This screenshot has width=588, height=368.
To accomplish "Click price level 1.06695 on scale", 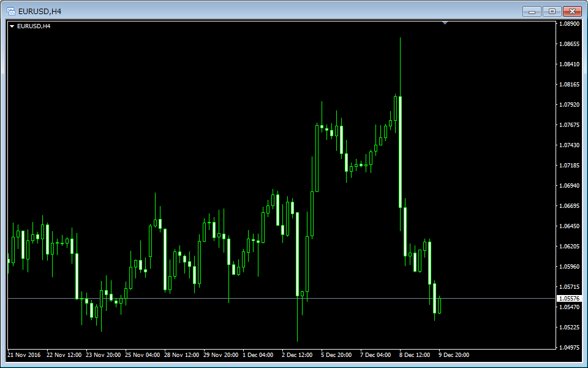I will point(569,206).
